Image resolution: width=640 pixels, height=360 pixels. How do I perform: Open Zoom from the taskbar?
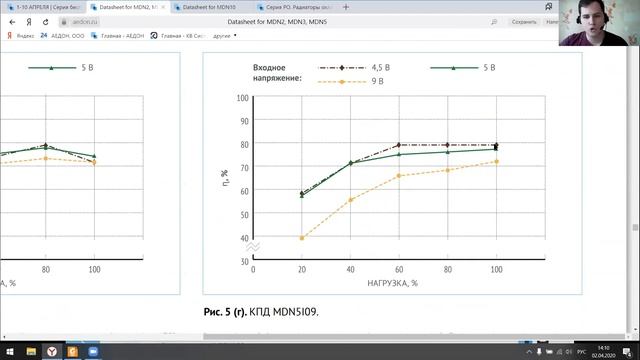(93, 351)
